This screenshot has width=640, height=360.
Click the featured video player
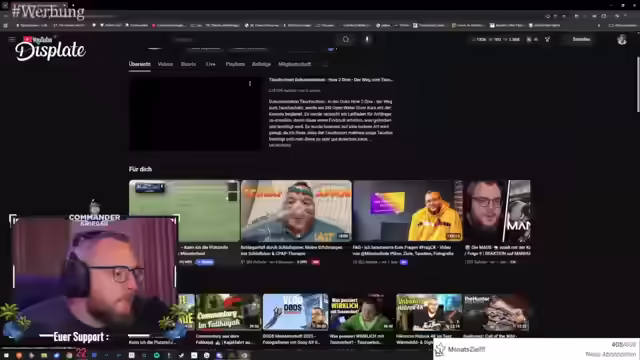(x=195, y=114)
